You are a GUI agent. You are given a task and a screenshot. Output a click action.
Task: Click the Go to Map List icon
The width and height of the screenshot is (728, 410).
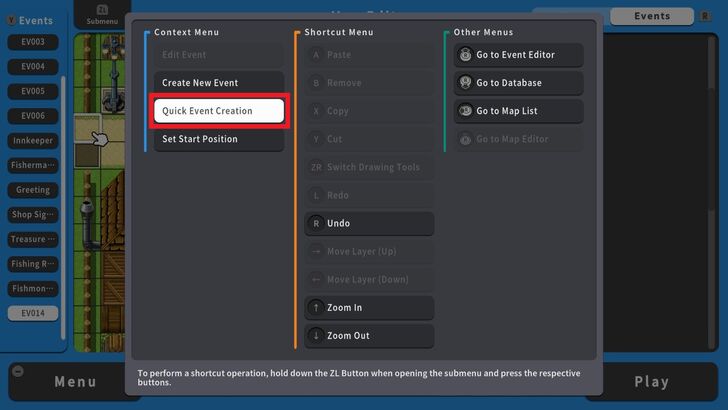pyautogui.click(x=465, y=111)
